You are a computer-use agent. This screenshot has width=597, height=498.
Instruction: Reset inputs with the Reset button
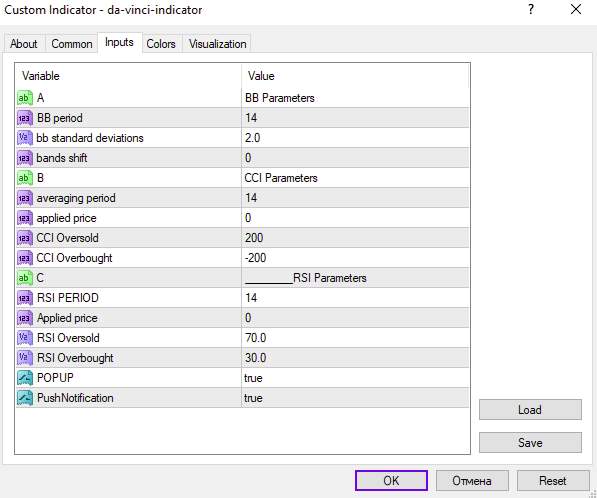point(553,480)
